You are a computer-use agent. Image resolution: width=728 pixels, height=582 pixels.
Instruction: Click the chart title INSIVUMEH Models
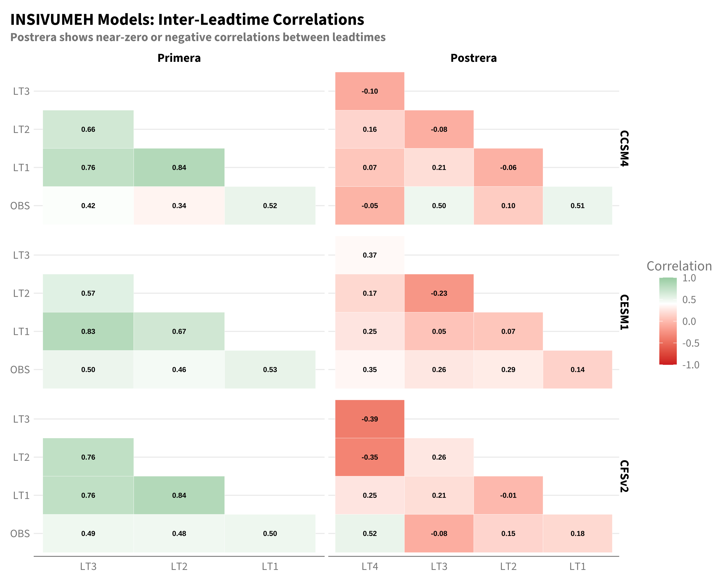pyautogui.click(x=187, y=20)
